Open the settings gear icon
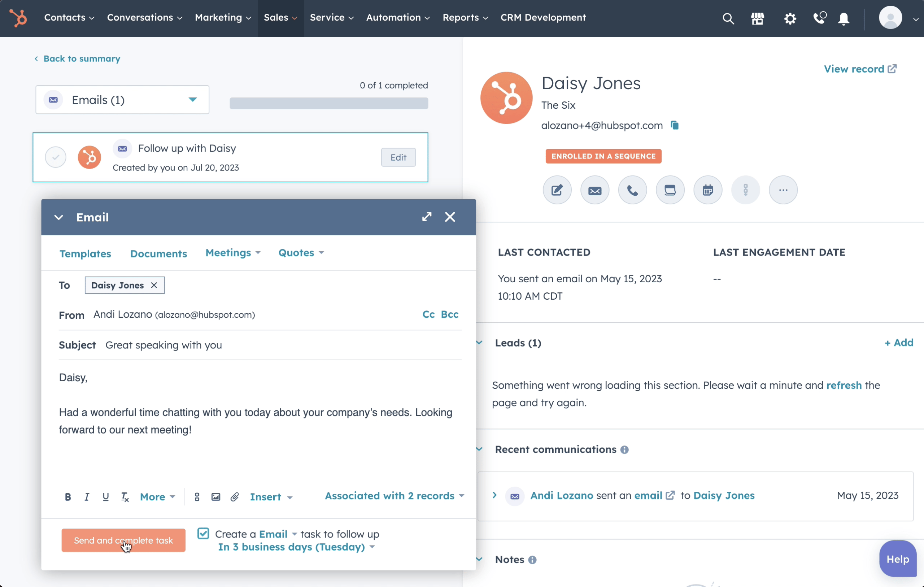Viewport: 924px width, 587px height. 790,18
